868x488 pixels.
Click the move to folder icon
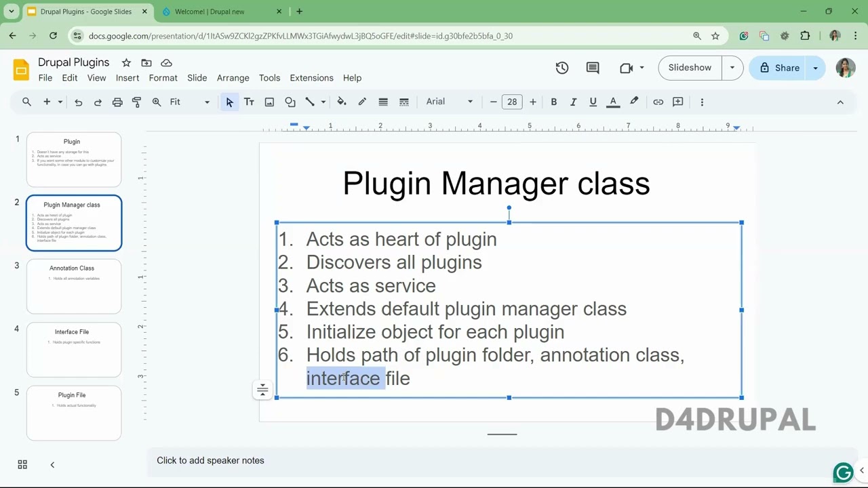click(146, 62)
